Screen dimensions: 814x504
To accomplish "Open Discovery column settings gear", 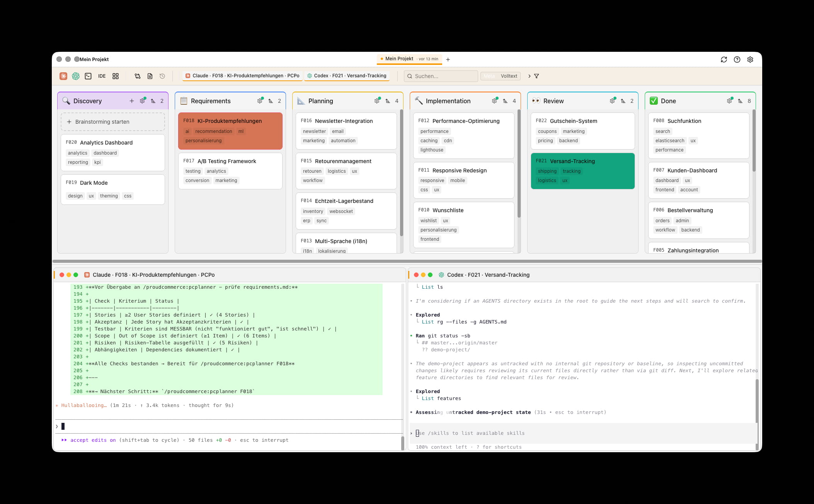I will pyautogui.click(x=142, y=101).
